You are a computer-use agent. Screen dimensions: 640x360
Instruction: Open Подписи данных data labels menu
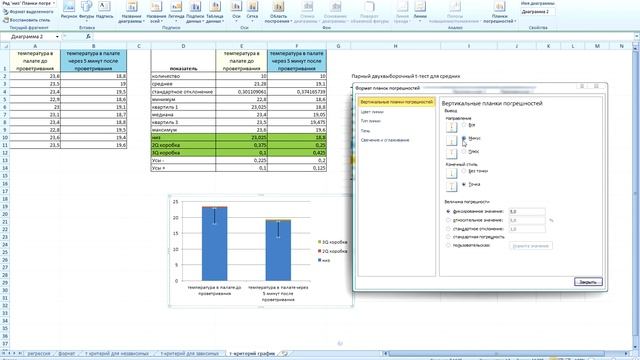tap(195, 12)
